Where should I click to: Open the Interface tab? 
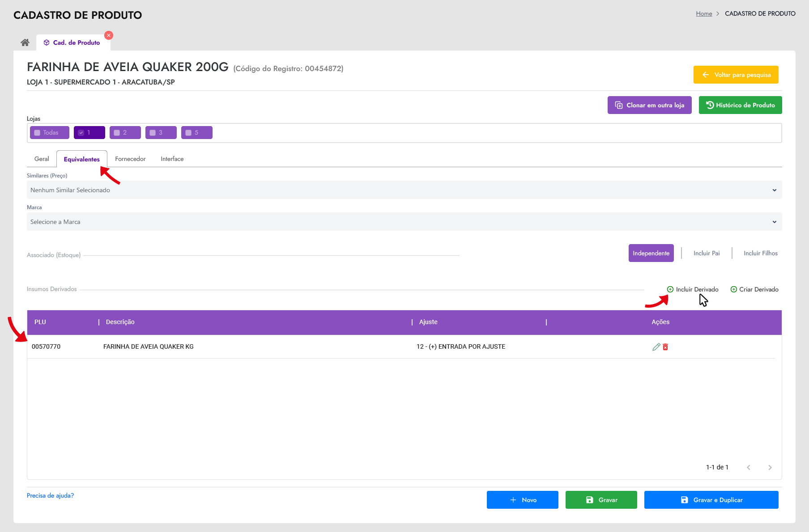172,159
